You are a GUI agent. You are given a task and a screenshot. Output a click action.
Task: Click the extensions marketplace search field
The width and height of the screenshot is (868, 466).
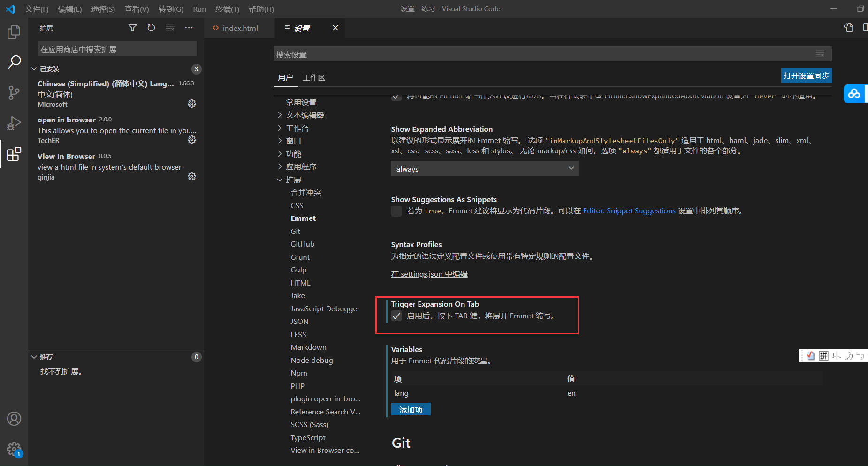(117, 49)
